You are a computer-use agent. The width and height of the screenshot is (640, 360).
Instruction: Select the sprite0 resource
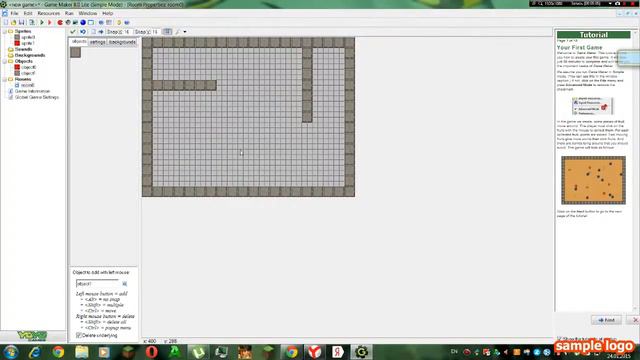[28, 37]
